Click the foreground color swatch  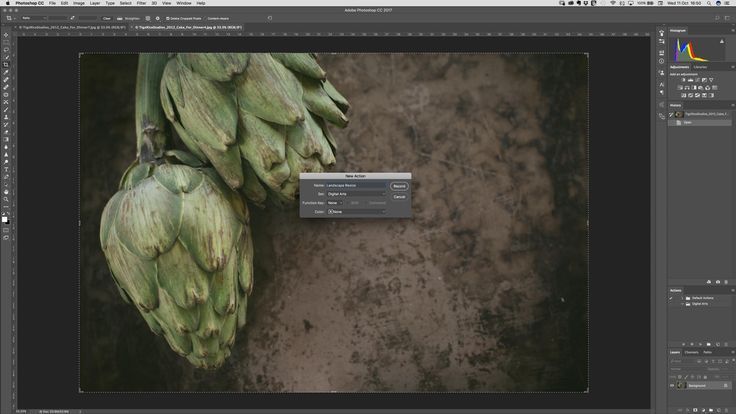pos(5,215)
